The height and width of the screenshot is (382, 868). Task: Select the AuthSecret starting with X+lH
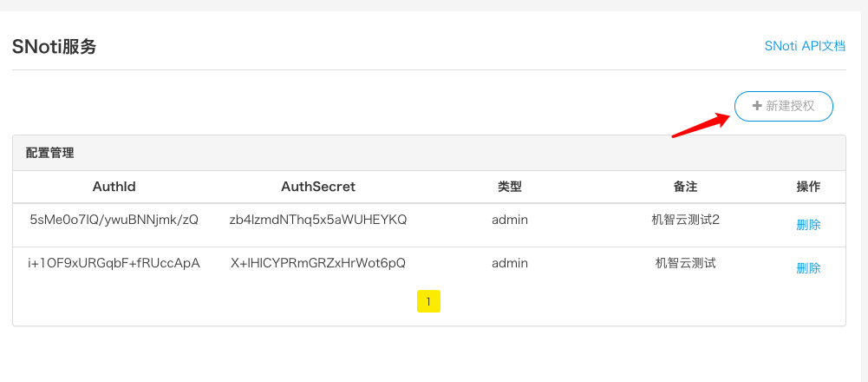click(x=318, y=263)
